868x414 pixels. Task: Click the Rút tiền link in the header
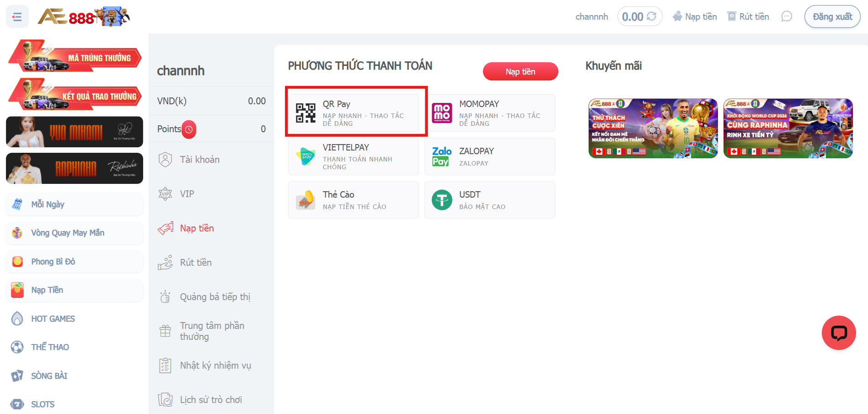pos(754,16)
